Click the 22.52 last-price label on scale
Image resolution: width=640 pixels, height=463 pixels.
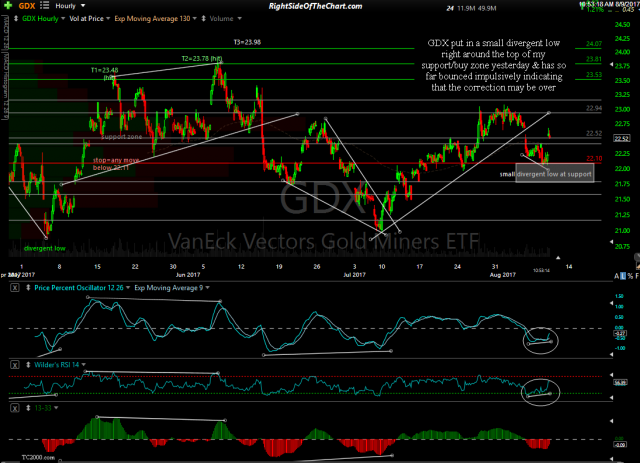pos(622,138)
